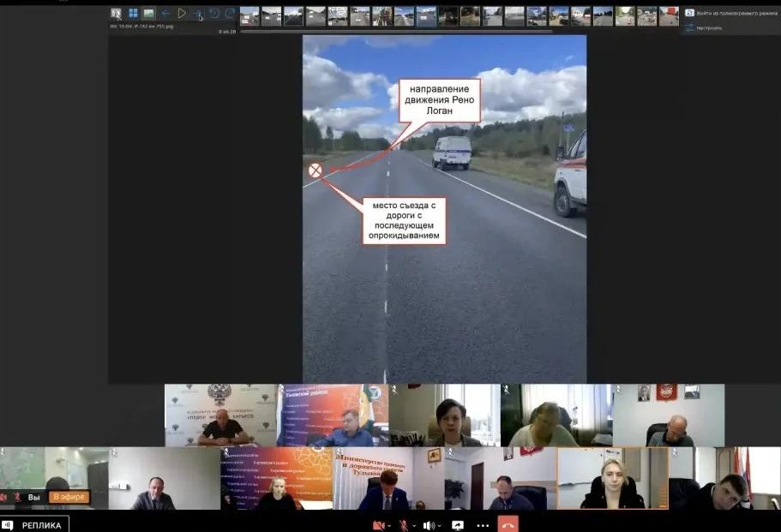Image resolution: width=781 pixels, height=532 pixels.
Task: Expand microphone options dropdown arrow
Action: tap(414, 526)
